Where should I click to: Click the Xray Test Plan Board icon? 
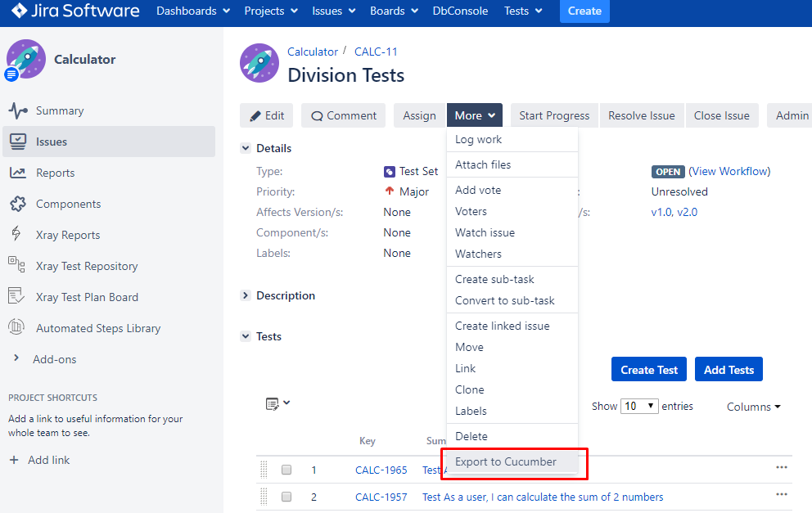(x=16, y=296)
